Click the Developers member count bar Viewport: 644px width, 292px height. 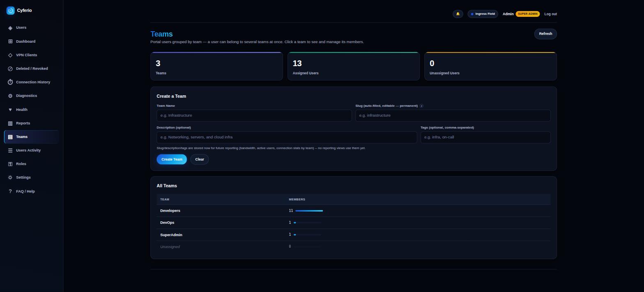pyautogui.click(x=309, y=211)
